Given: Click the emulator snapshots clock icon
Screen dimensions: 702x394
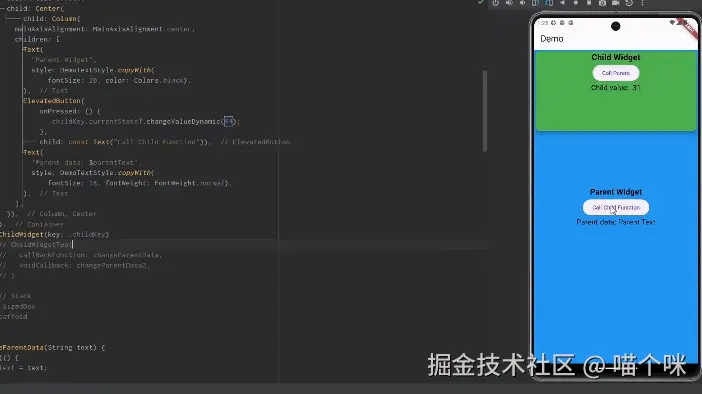Looking at the screenshot, I should click(x=629, y=3).
